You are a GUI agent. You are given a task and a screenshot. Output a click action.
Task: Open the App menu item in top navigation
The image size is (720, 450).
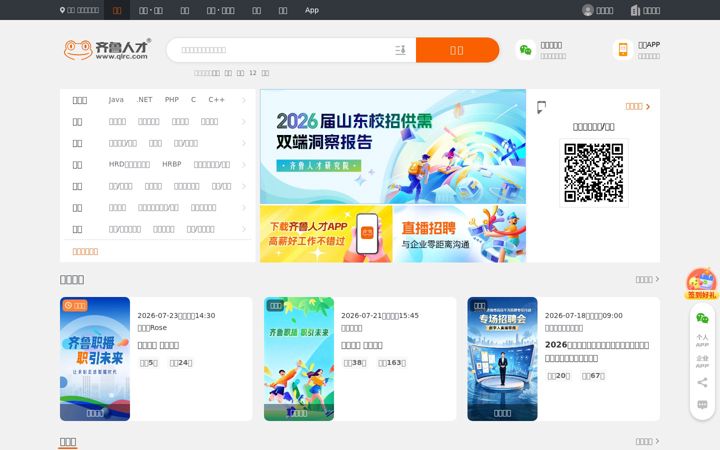(312, 10)
